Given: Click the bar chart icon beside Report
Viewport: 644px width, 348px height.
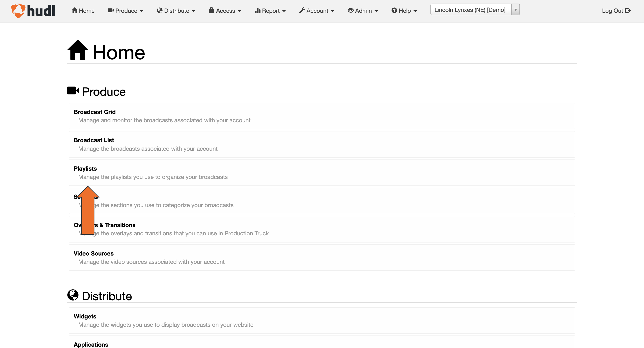Looking at the screenshot, I should pyautogui.click(x=258, y=10).
